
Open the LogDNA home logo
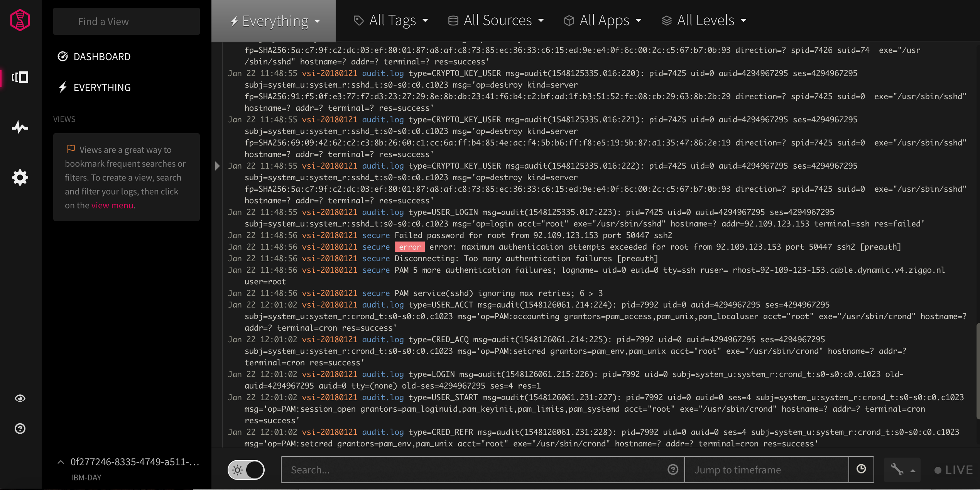tap(19, 20)
